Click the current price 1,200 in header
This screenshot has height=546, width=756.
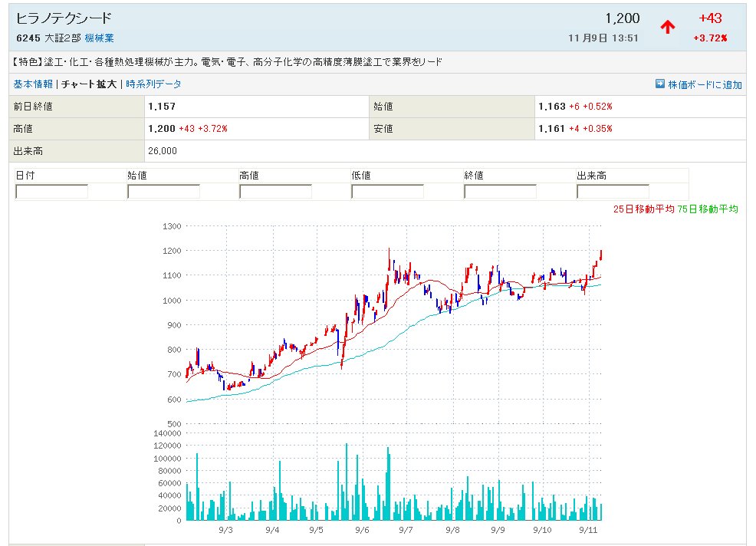[623, 18]
